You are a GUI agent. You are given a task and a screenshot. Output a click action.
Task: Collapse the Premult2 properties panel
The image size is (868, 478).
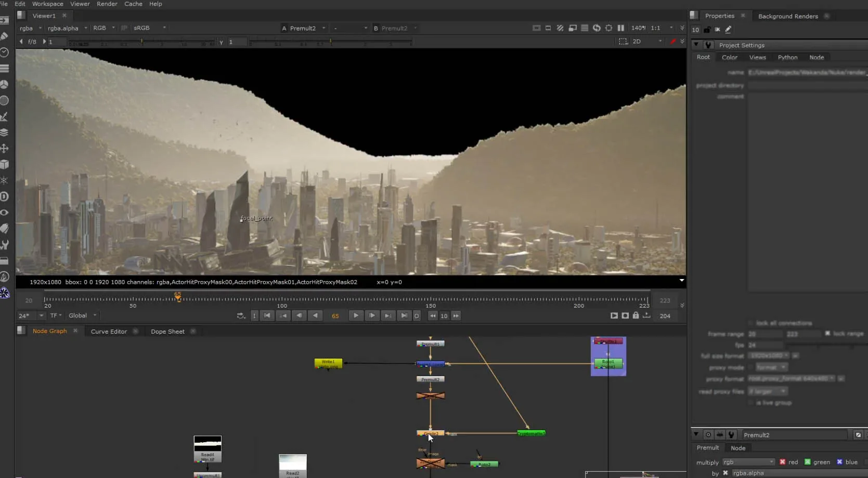[696, 434]
